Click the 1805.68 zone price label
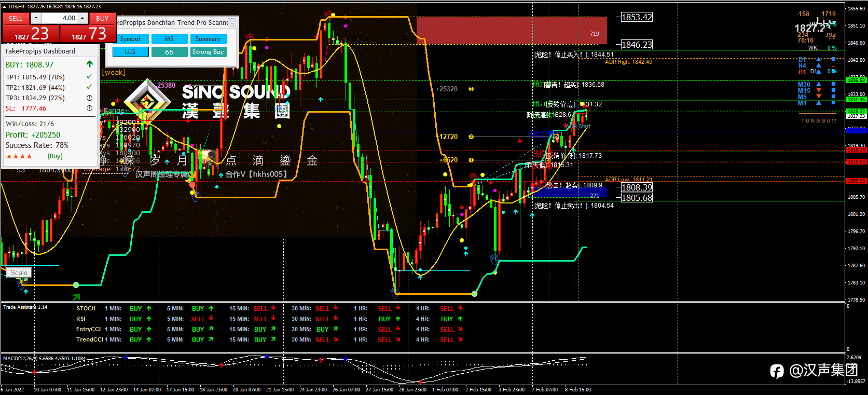This screenshot has height=395, width=868. point(637,198)
